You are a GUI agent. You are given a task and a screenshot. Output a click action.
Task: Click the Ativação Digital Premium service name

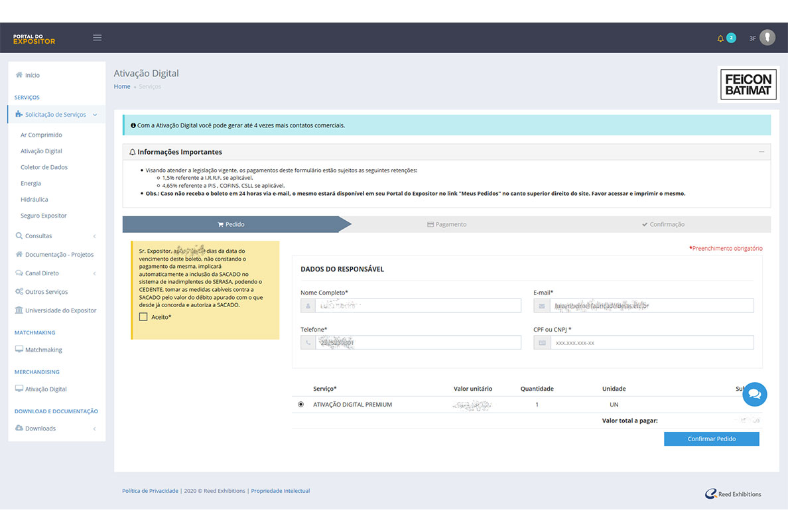pyautogui.click(x=352, y=405)
